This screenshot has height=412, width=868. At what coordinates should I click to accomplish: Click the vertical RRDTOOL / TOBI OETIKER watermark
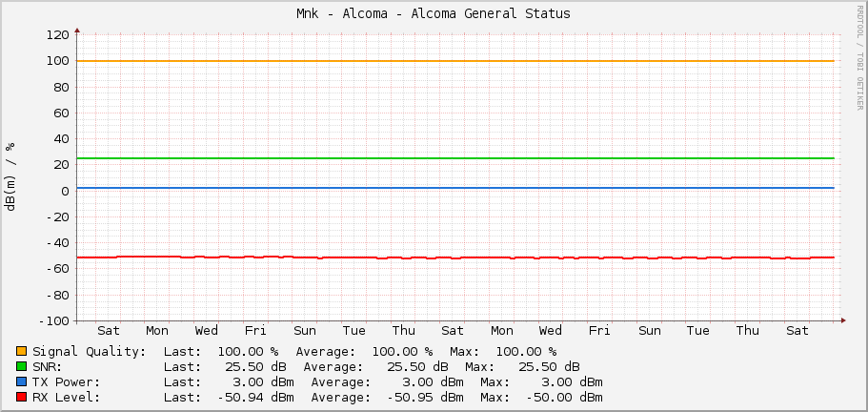pos(859,57)
